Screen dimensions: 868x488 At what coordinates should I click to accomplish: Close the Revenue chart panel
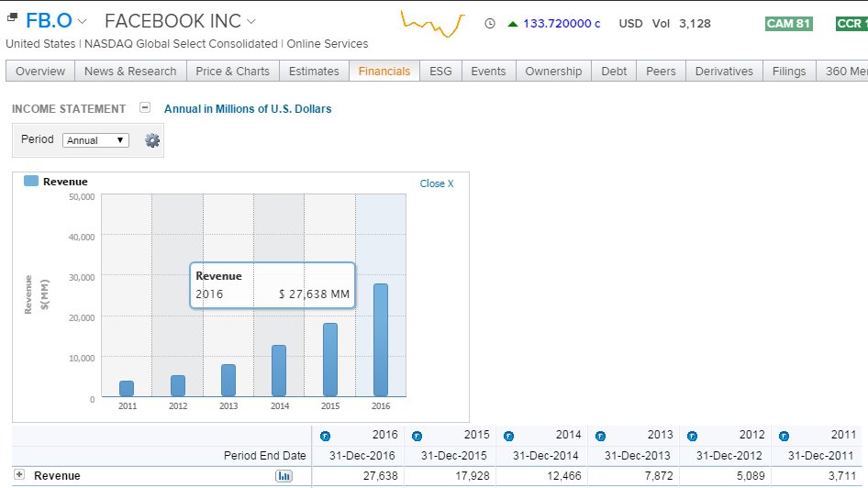click(436, 183)
